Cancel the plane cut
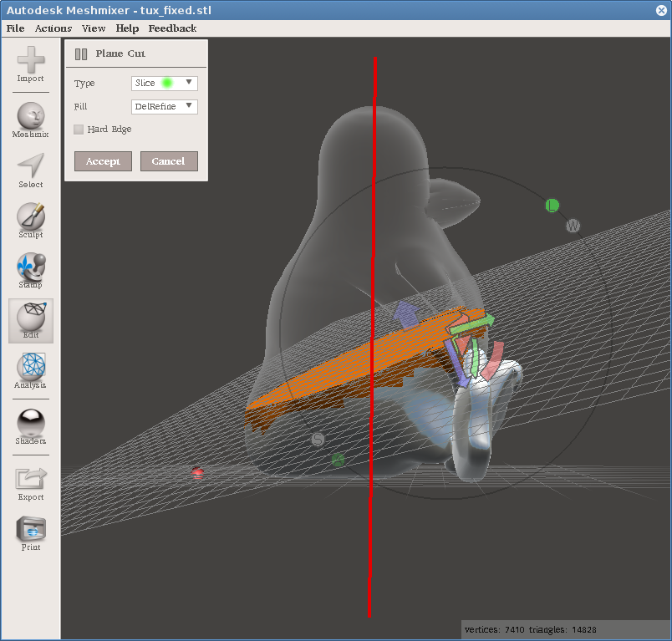 [170, 161]
